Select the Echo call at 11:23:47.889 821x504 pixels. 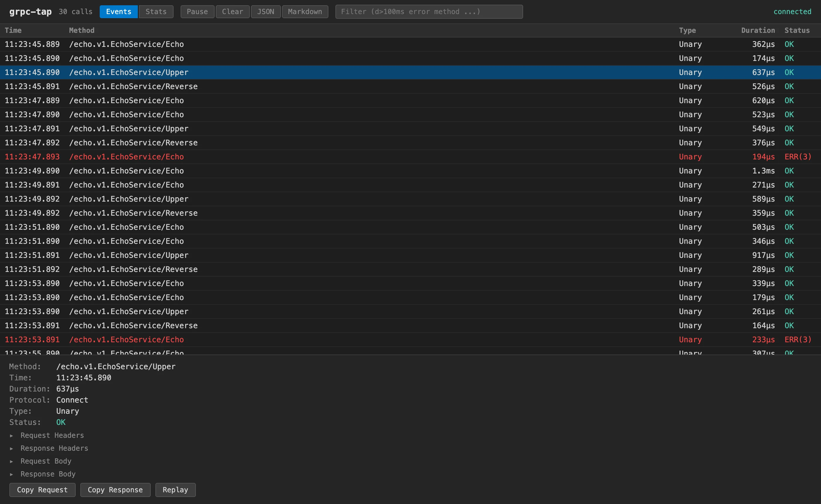pos(410,101)
